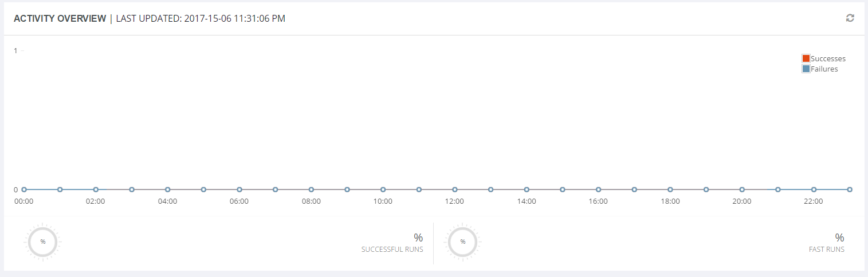Select the data point at 08:00

click(x=311, y=189)
